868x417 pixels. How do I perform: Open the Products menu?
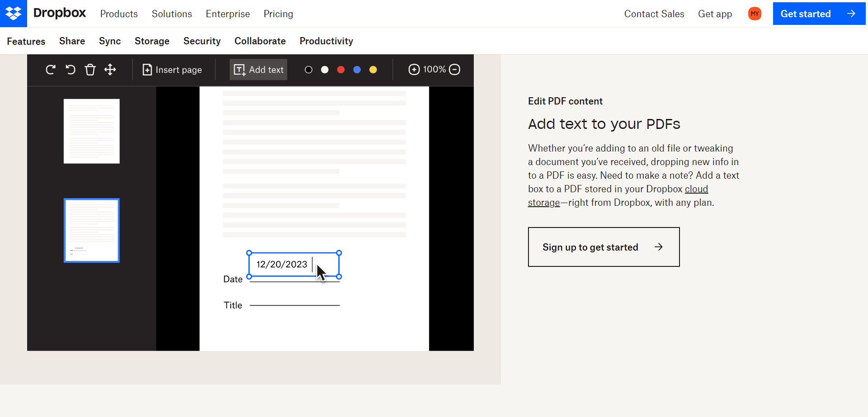[x=118, y=14]
